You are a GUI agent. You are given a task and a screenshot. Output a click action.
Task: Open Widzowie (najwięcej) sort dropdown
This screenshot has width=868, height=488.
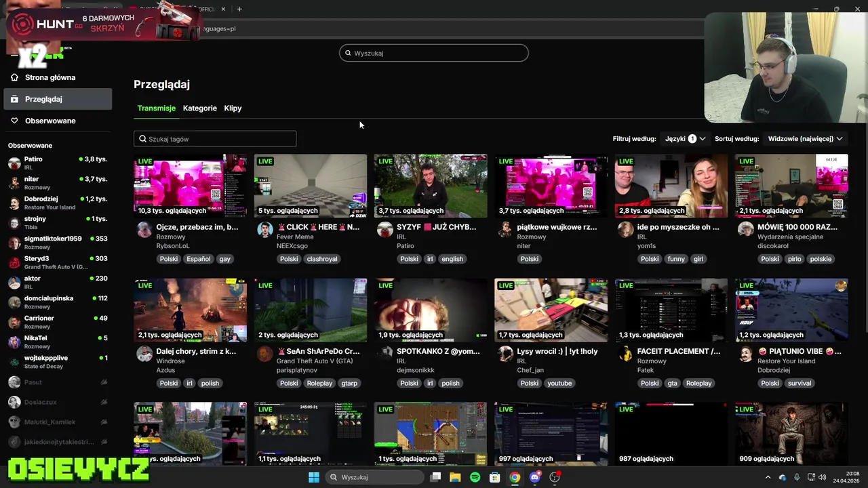805,138
